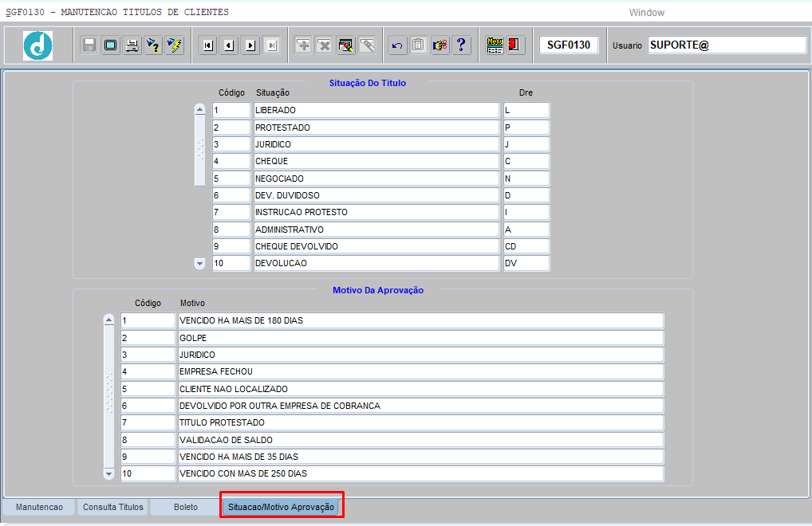812x526 pixels.
Task: Click the Dre field with value L
Action: pos(526,110)
